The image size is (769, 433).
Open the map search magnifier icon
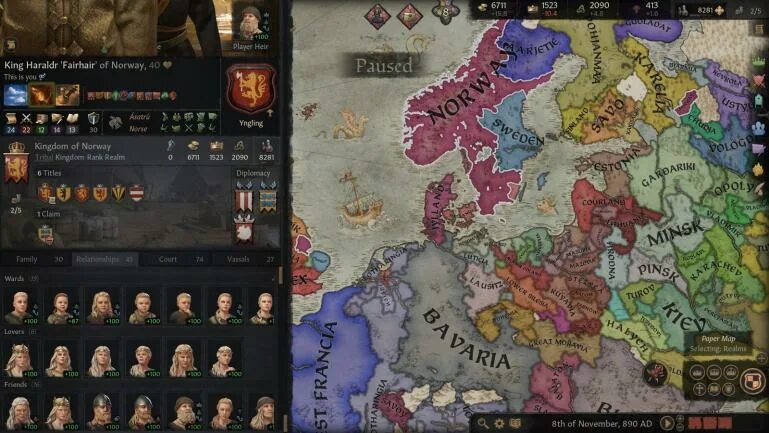click(483, 423)
